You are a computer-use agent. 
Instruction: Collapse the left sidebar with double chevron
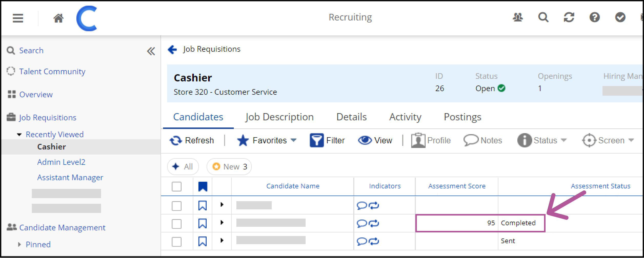151,51
